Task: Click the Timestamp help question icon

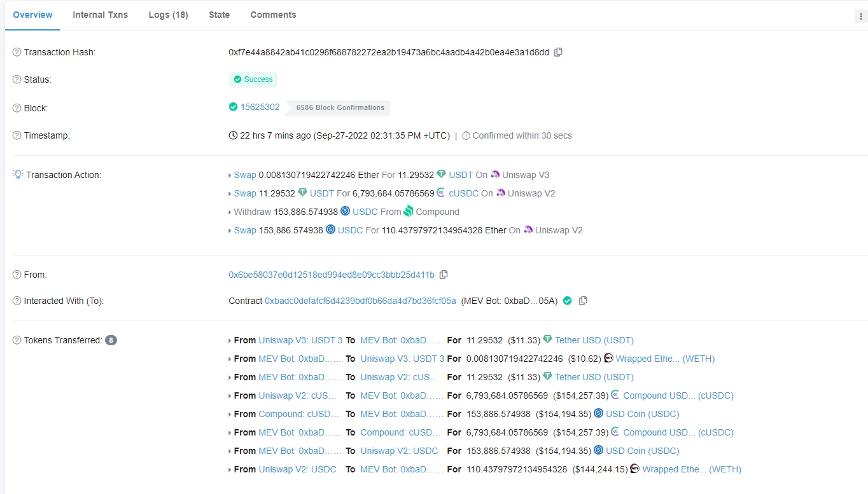Action: pos(17,135)
